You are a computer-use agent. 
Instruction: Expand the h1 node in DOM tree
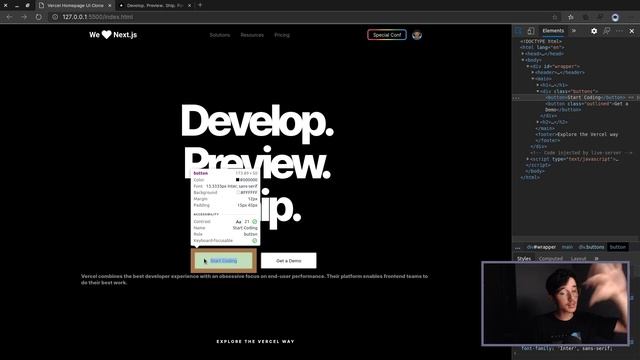tap(538, 85)
